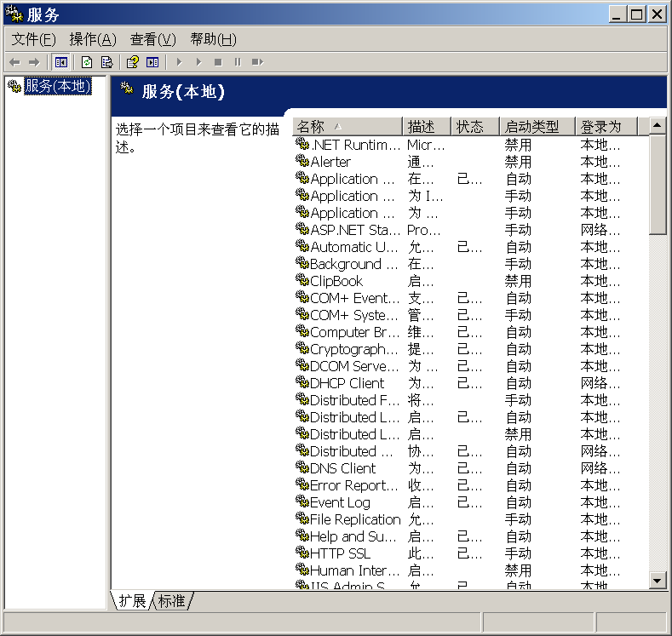Switch to the 标准 tab
This screenshot has height=636, width=672.
click(x=171, y=600)
